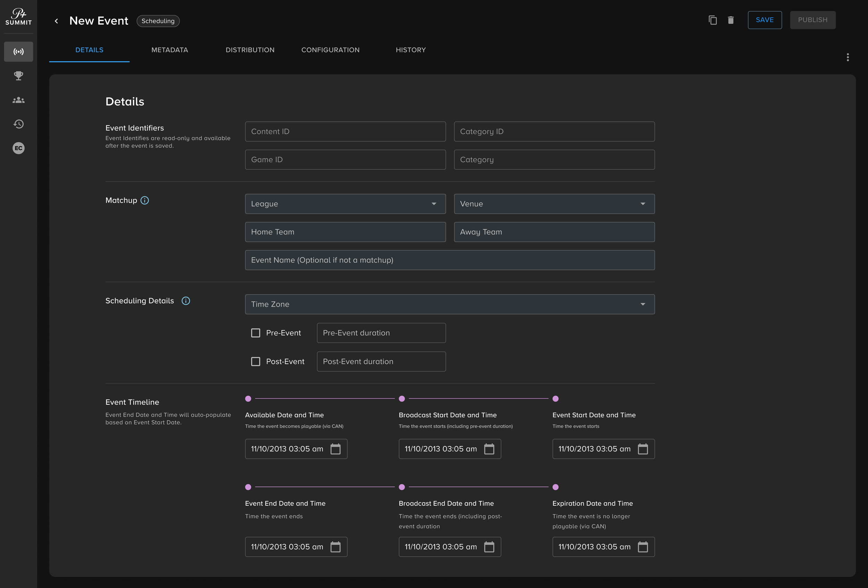The image size is (868, 588).
Task: Enable the Post-Event checkbox
Action: pyautogui.click(x=256, y=361)
